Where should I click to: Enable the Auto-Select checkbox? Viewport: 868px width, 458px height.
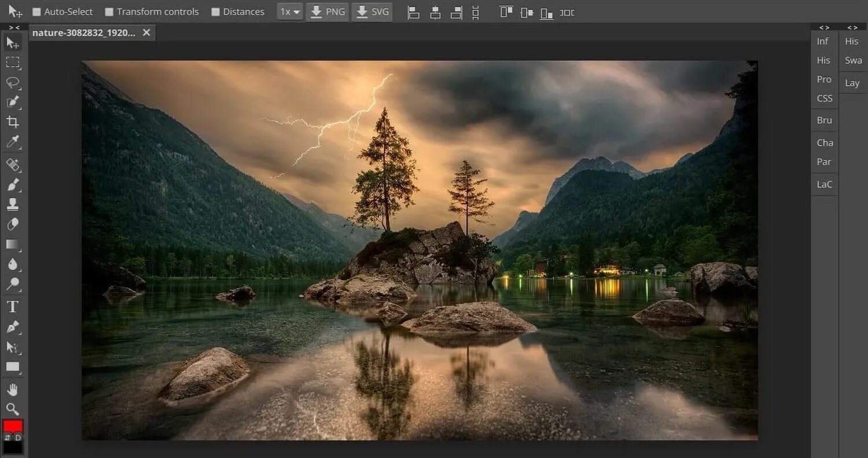pyautogui.click(x=37, y=11)
